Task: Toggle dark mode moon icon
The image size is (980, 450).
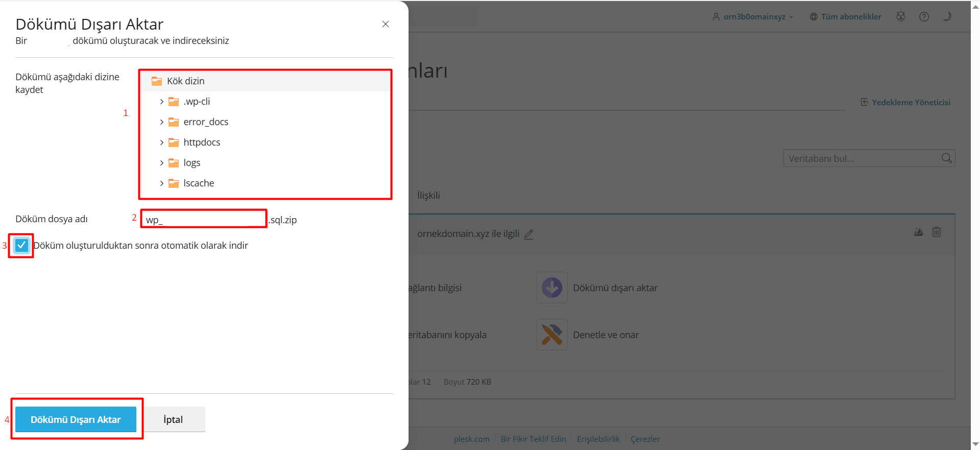Action: (x=947, y=16)
